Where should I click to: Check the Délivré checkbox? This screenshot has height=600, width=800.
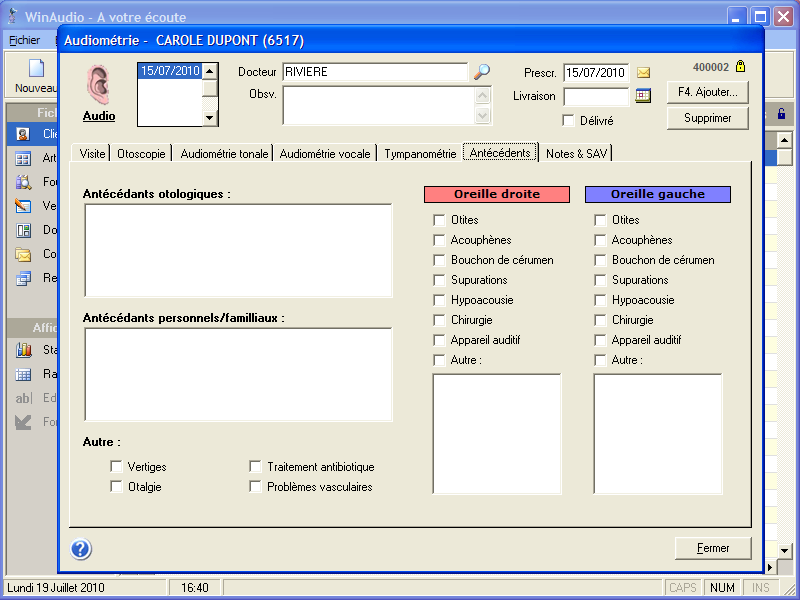pyautogui.click(x=569, y=121)
